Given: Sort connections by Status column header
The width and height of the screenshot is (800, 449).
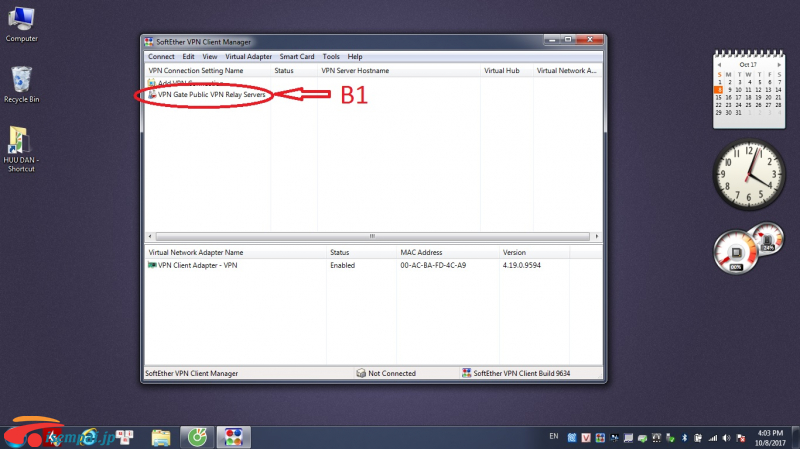Looking at the screenshot, I should 294,70.
